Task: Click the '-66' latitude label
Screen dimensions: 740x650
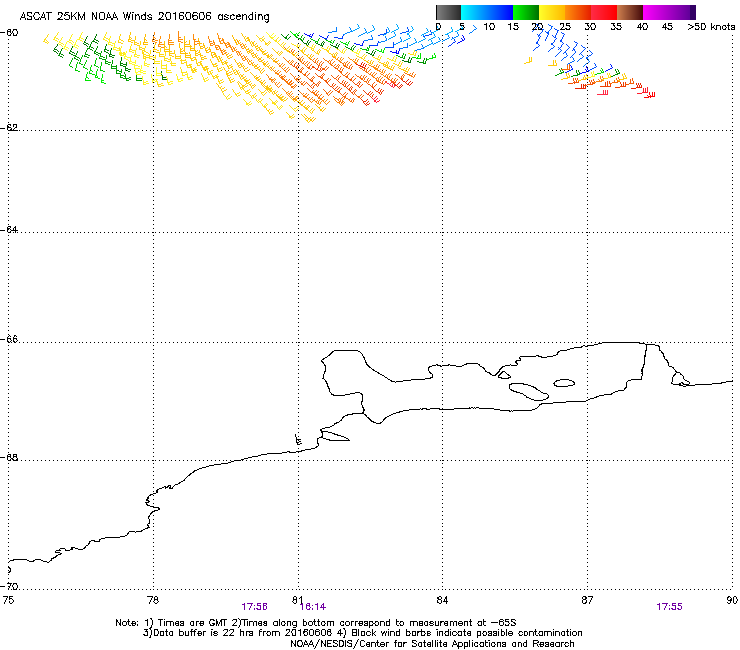Action: 10,340
